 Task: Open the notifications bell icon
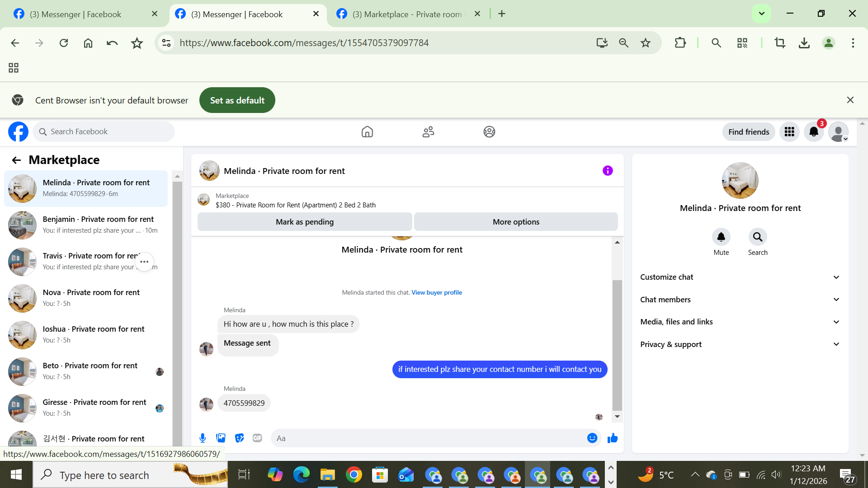814,131
